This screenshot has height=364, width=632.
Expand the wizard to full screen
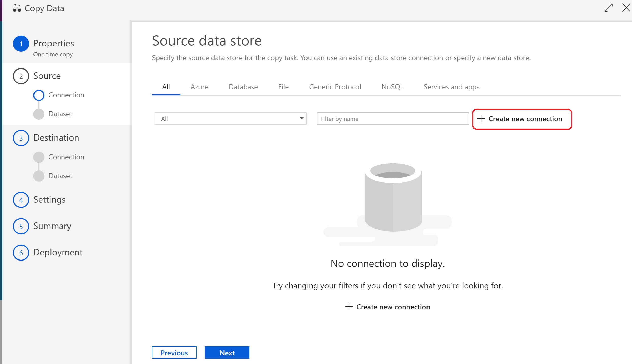click(x=609, y=8)
